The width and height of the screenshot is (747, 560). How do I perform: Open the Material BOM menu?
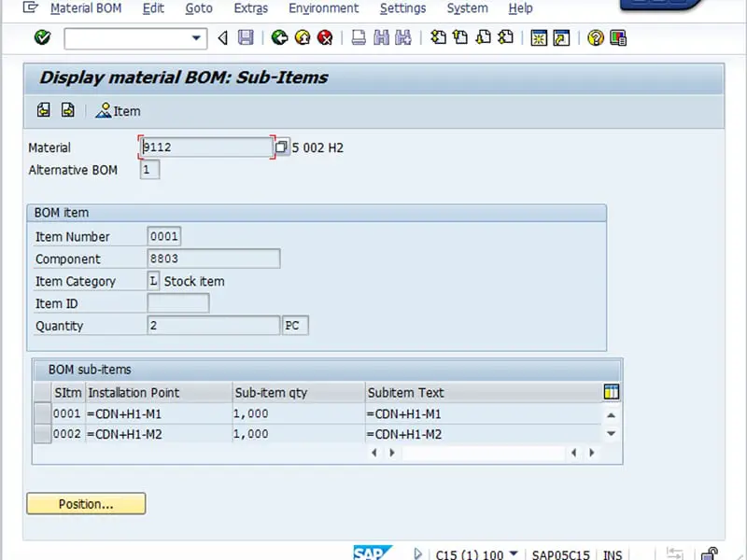coord(85,8)
